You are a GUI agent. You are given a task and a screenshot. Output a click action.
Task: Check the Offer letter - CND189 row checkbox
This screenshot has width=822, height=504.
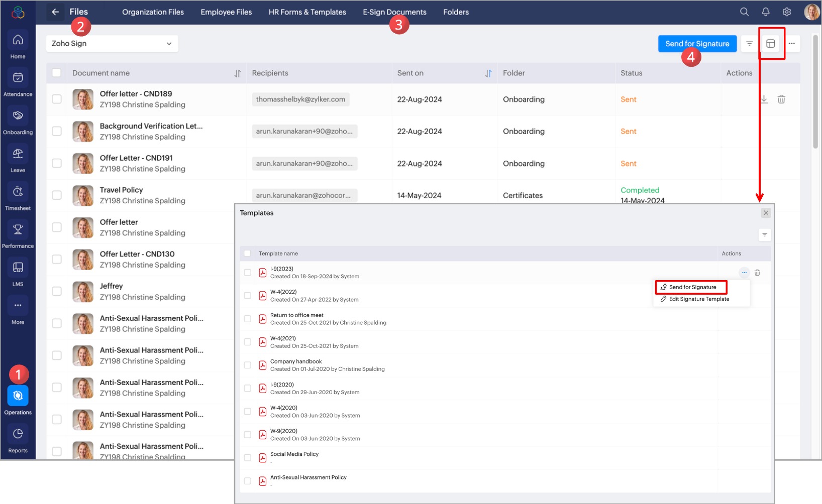tap(57, 99)
